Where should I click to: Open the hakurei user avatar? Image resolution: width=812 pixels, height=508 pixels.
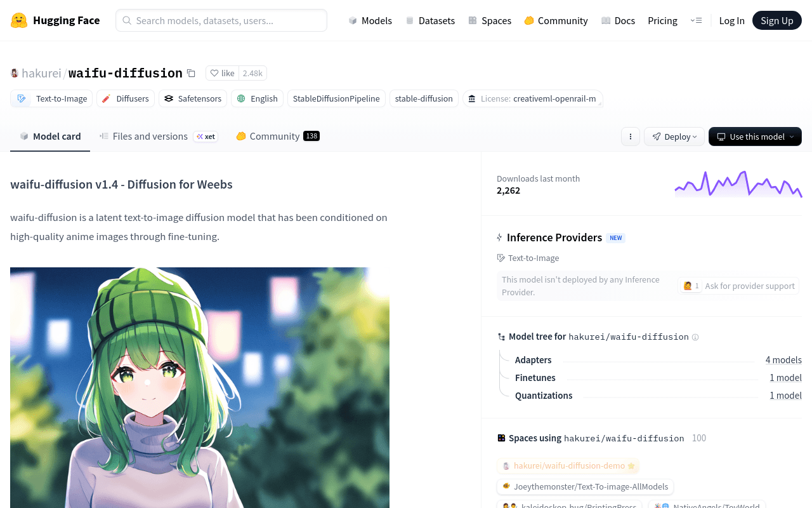(x=15, y=73)
